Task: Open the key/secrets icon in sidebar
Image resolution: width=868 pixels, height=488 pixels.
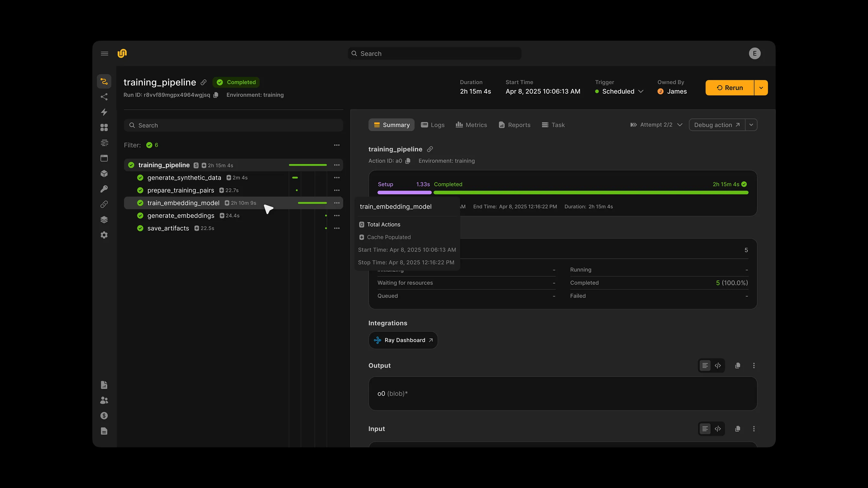Action: [x=104, y=188]
